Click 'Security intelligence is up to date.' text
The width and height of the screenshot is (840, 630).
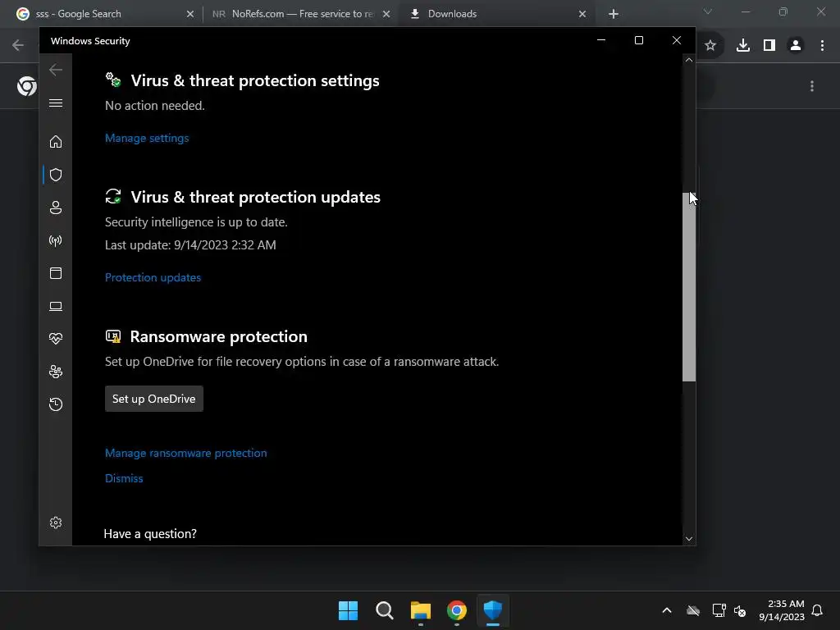click(196, 222)
